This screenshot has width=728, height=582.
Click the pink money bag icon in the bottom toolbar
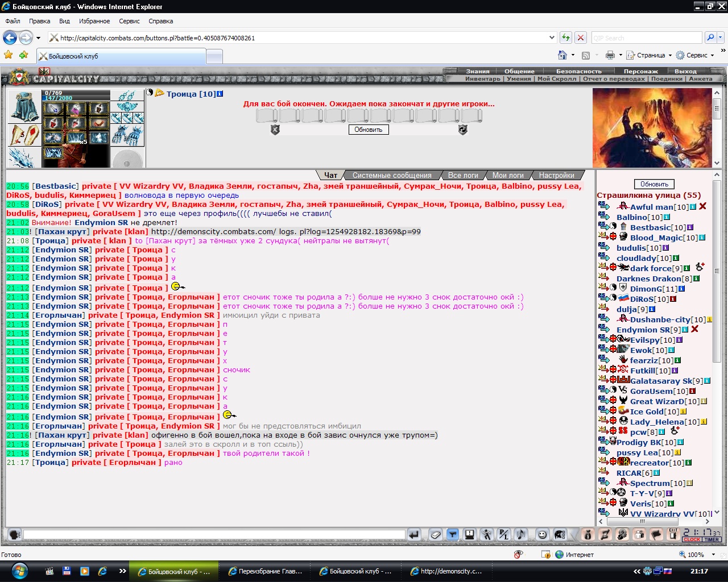pyautogui.click(x=588, y=534)
